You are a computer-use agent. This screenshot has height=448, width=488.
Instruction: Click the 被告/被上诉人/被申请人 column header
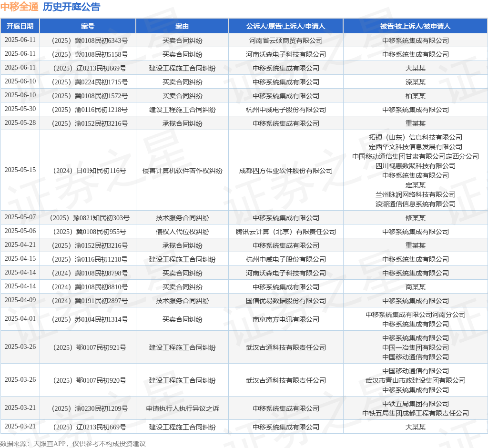(x=415, y=26)
